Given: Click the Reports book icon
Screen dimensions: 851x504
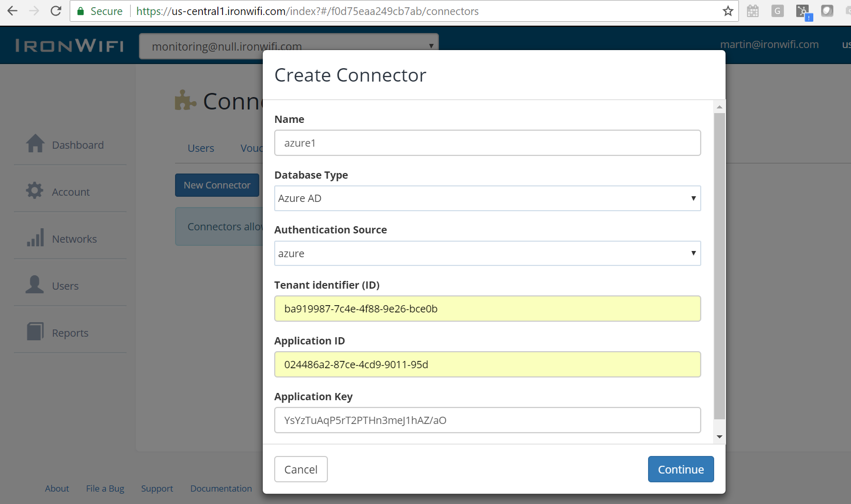Looking at the screenshot, I should [x=35, y=332].
